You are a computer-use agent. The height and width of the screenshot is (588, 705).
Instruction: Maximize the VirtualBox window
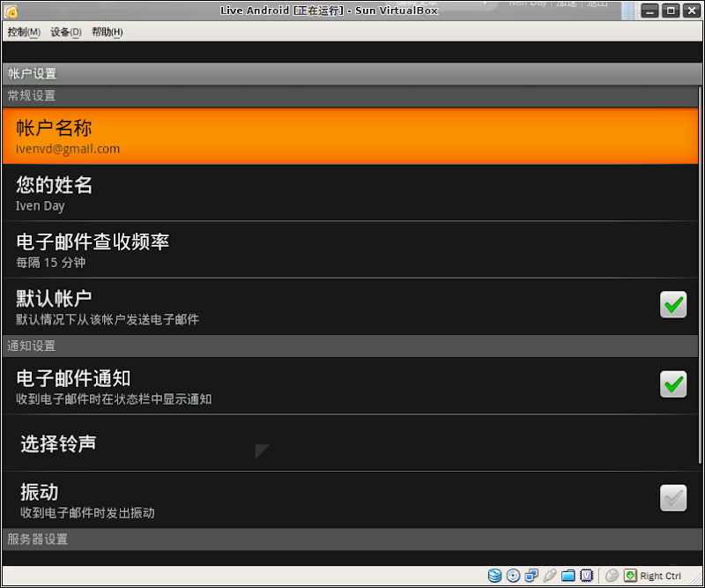click(671, 11)
